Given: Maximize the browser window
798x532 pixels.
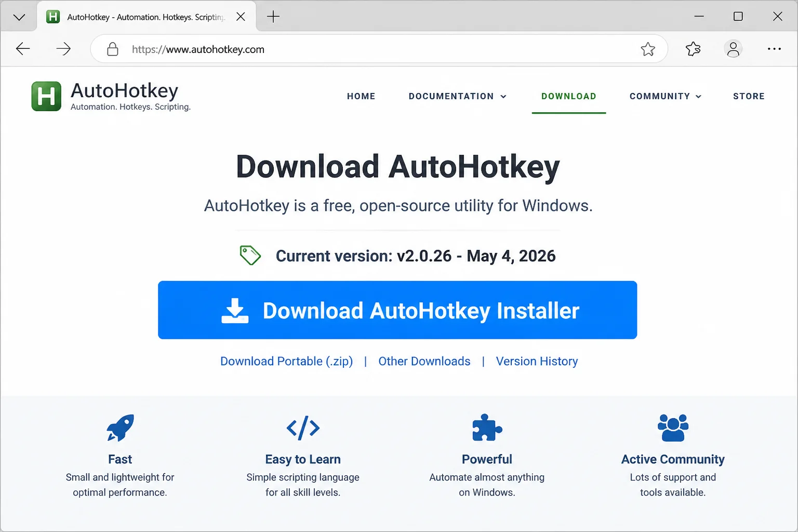Looking at the screenshot, I should [x=738, y=17].
